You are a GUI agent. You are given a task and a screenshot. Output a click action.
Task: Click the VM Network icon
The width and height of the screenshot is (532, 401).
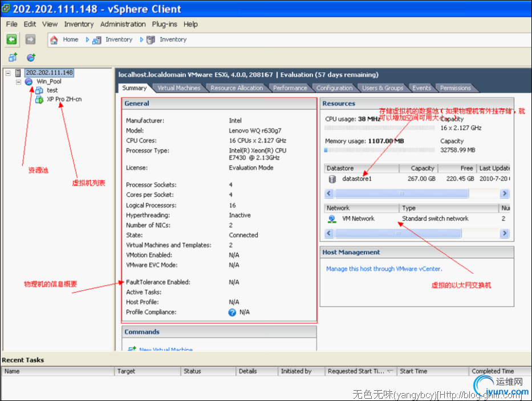pos(332,219)
